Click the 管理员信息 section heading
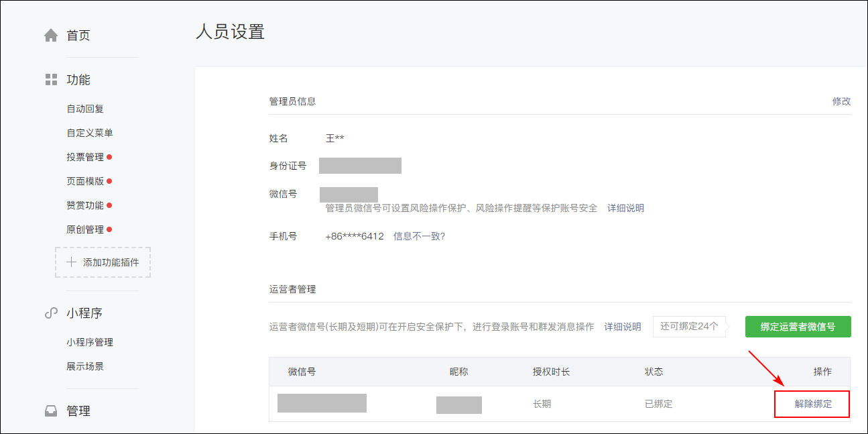 click(x=292, y=101)
